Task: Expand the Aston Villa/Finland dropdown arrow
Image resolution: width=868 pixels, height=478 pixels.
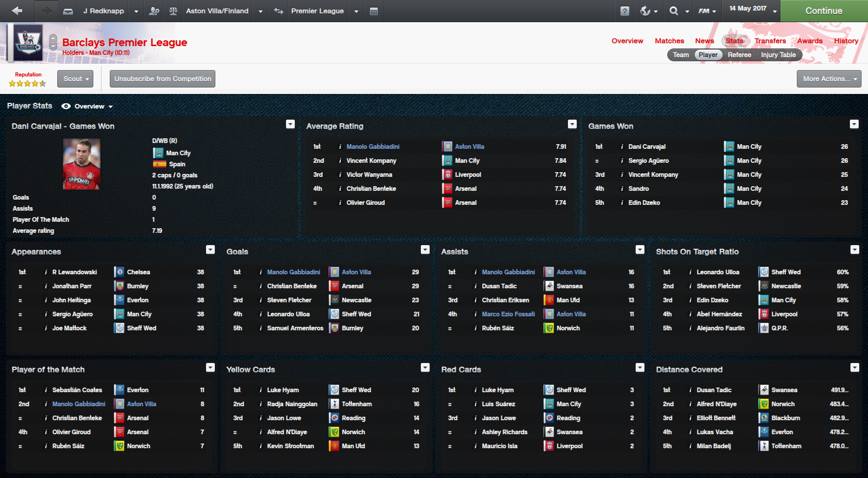Action: tap(260, 12)
